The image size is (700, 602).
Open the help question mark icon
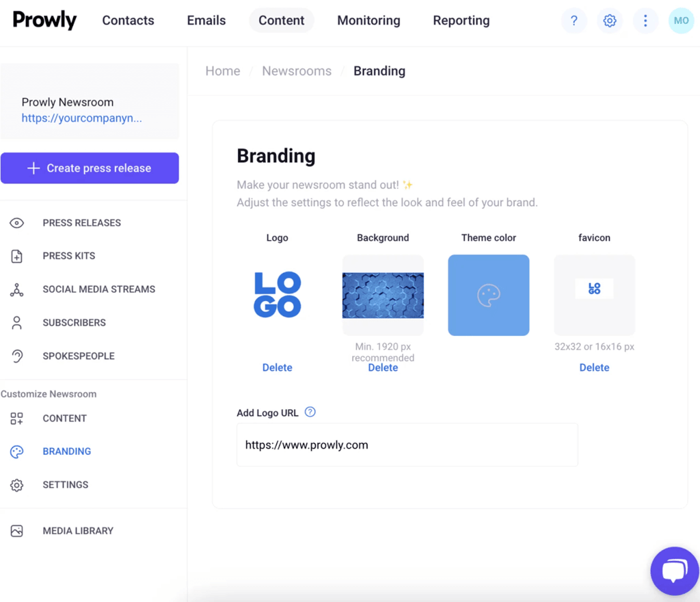click(574, 21)
